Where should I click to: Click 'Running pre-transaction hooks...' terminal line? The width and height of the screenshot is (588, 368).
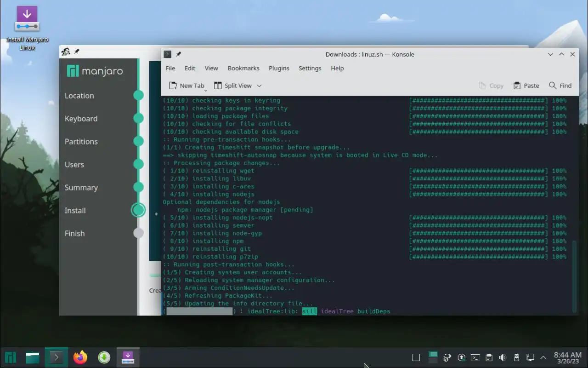point(226,139)
